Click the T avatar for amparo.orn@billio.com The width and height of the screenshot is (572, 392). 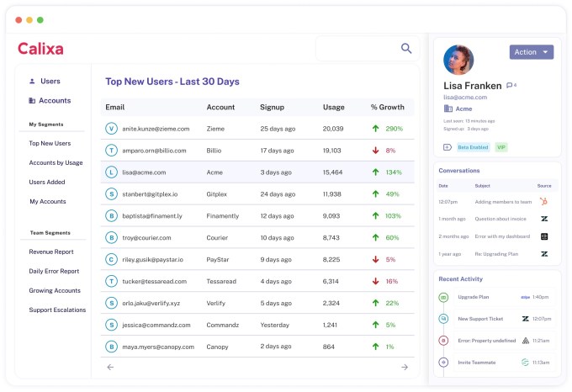point(111,151)
